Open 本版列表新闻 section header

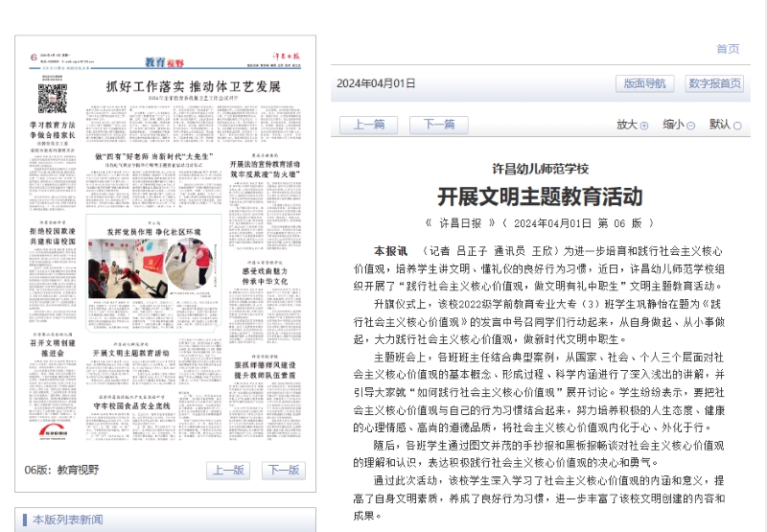click(68, 520)
